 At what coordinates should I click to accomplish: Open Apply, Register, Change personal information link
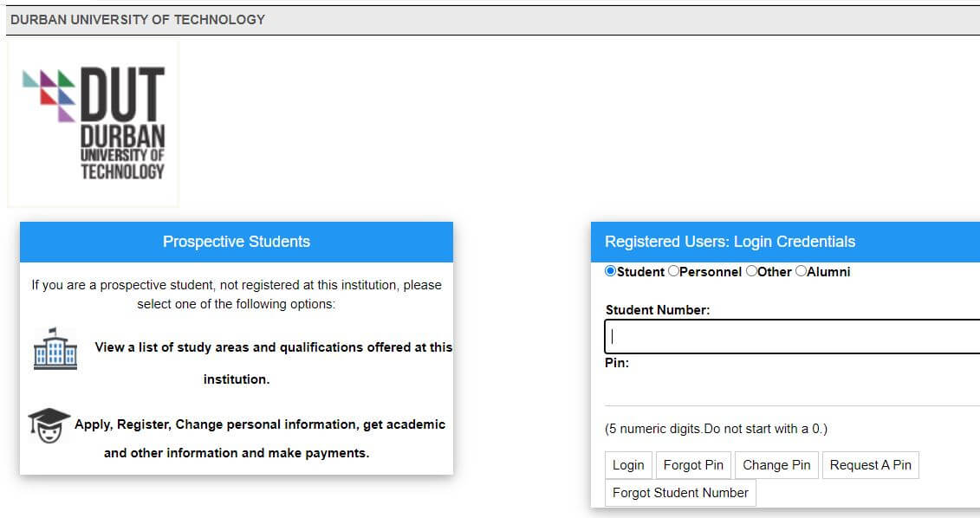tap(259, 438)
